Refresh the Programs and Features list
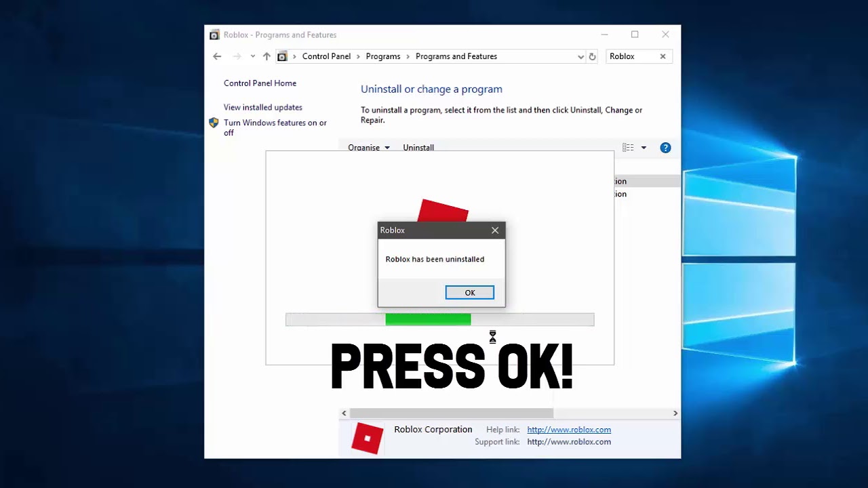Image resolution: width=868 pixels, height=488 pixels. [x=592, y=57]
